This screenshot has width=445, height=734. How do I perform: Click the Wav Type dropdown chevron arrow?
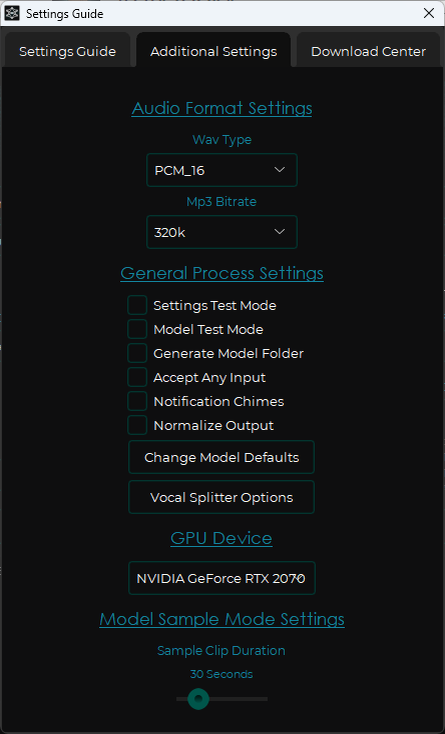click(x=279, y=170)
